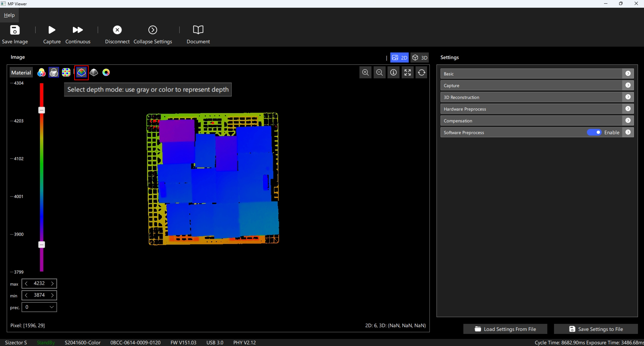Image resolution: width=644 pixels, height=346 pixels.
Task: Select color depth mode icon
Action: pos(81,72)
